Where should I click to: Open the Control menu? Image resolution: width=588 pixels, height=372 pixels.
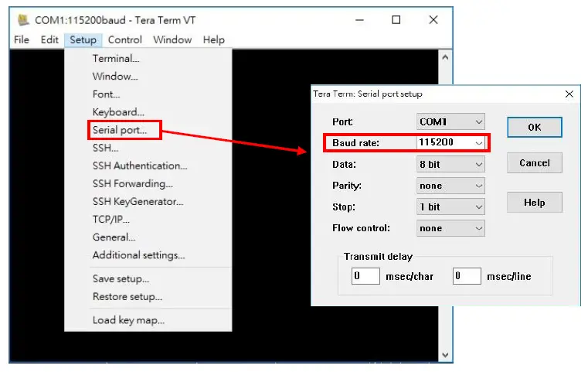(125, 39)
